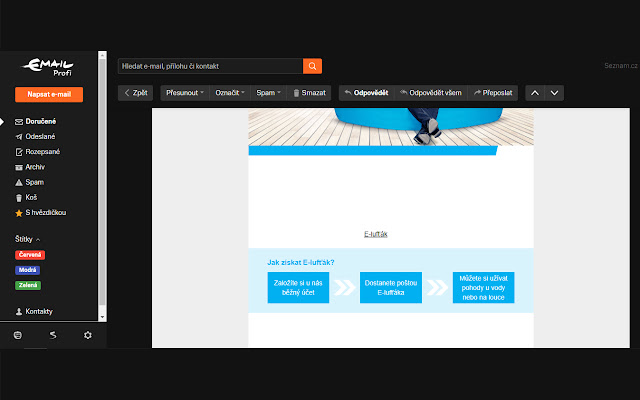This screenshot has height=400, width=640.
Task: Open the Označit dropdown menu
Action: [x=230, y=93]
